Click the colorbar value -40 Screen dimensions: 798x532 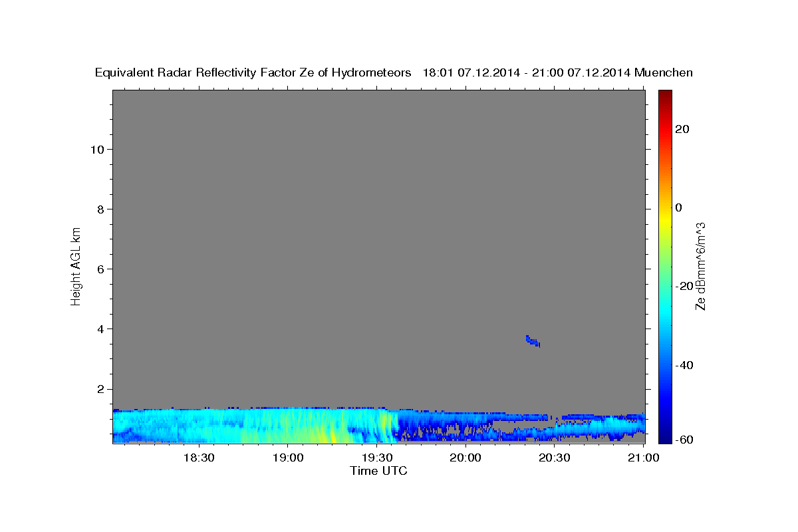point(685,365)
